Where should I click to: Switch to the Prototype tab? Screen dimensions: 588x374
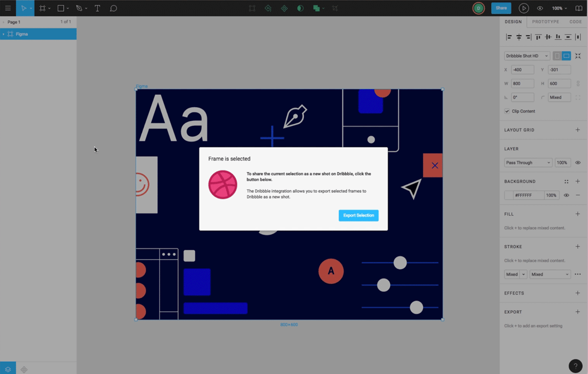tap(545, 22)
